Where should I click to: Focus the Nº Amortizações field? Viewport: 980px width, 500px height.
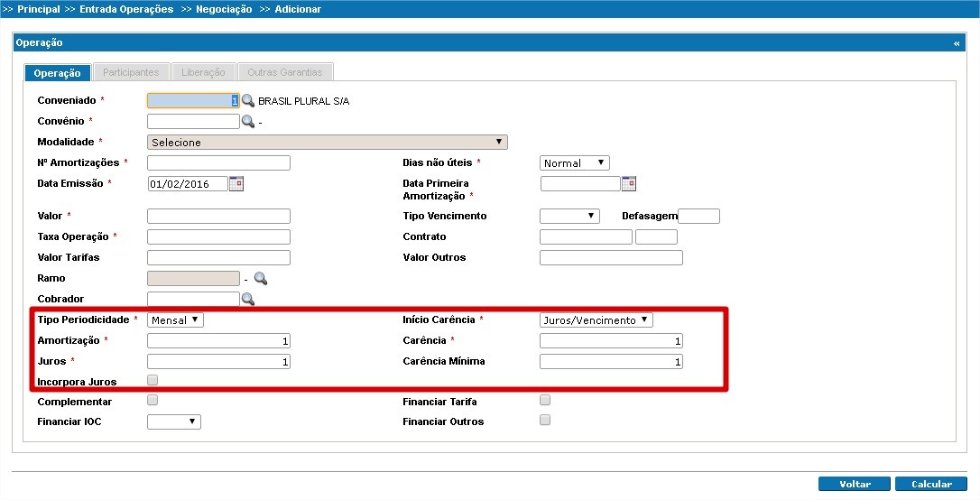coord(218,163)
